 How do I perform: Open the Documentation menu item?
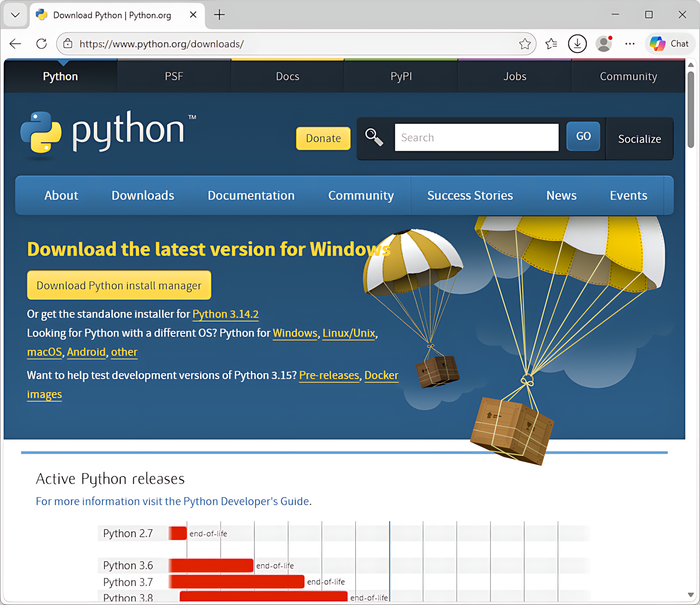pyautogui.click(x=251, y=195)
